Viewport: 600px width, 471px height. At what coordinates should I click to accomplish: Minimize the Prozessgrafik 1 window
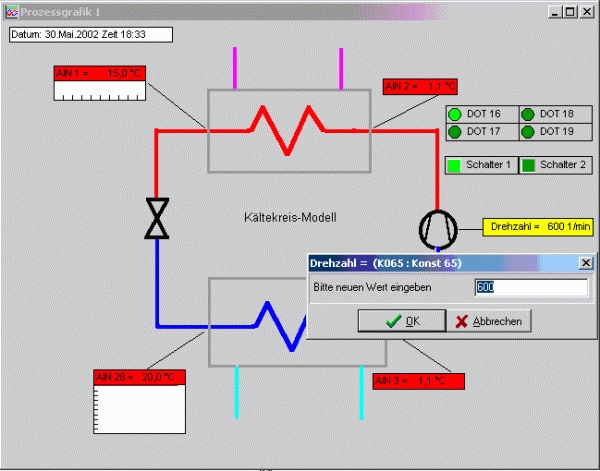click(x=554, y=12)
